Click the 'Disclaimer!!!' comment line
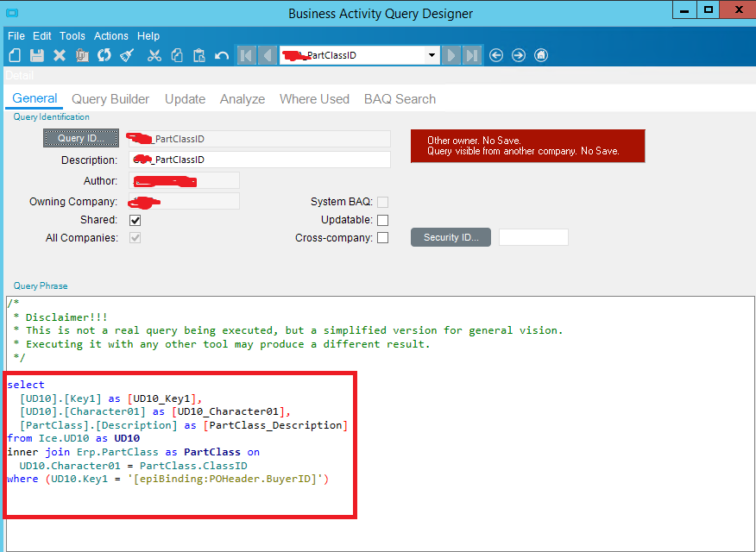This screenshot has width=756, height=552. pyautogui.click(x=60, y=317)
